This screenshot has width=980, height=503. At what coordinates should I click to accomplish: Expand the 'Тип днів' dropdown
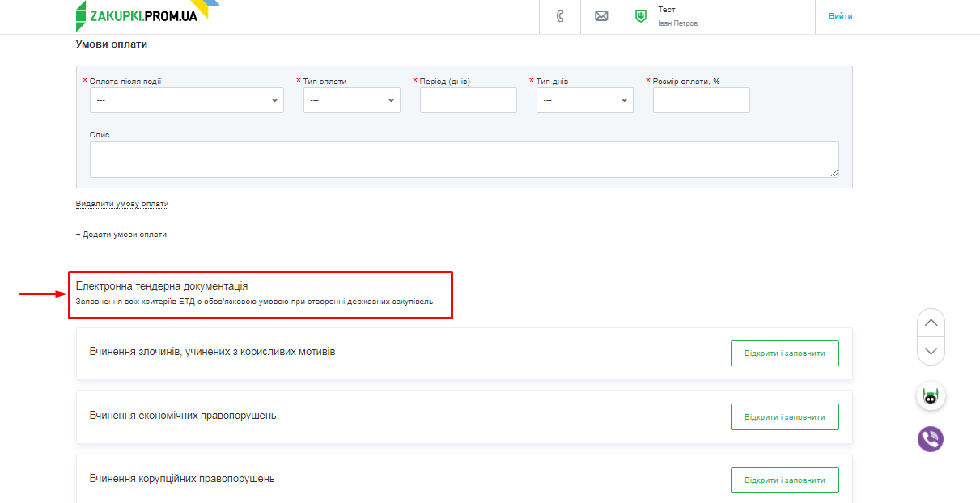(584, 100)
